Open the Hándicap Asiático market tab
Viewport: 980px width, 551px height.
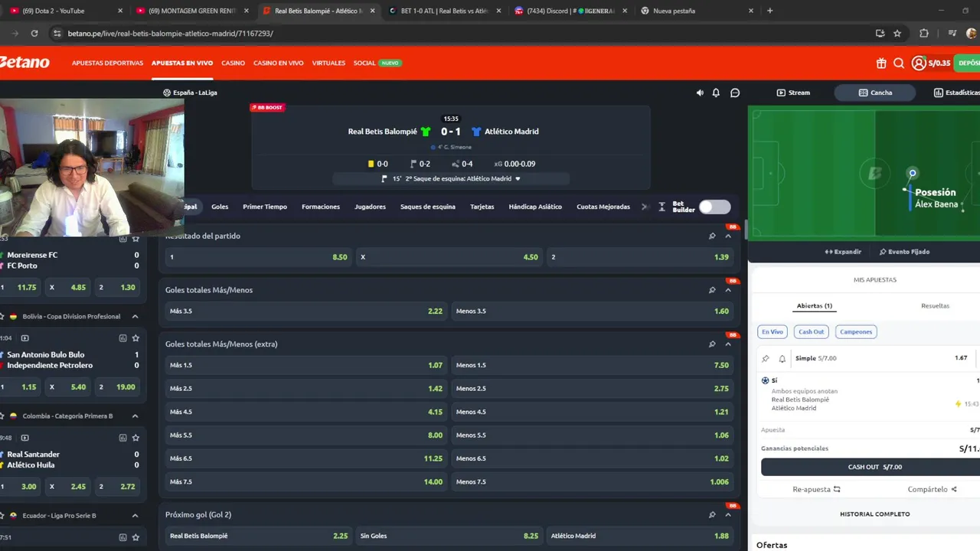(x=535, y=207)
